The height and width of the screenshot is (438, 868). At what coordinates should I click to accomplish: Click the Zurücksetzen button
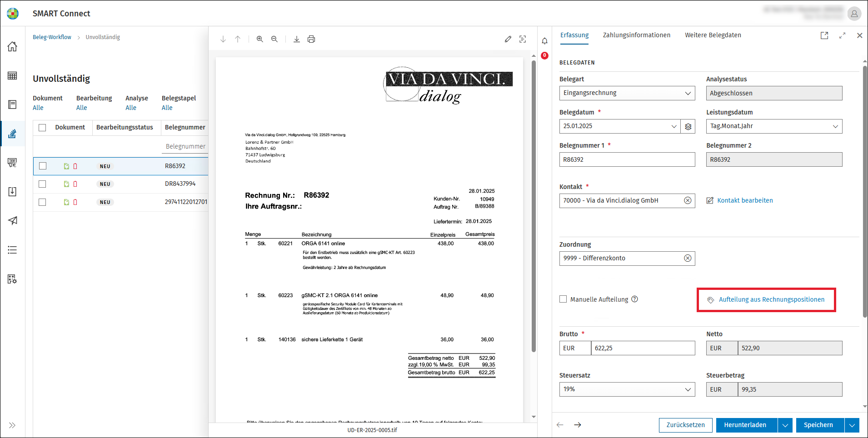click(x=686, y=425)
